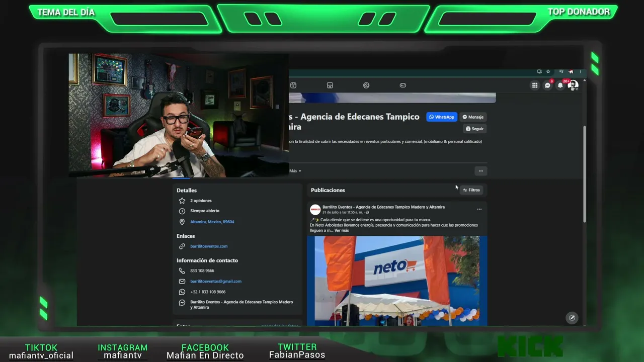The width and height of the screenshot is (644, 362).
Task: Click the Detalles section heading
Action: (x=187, y=191)
